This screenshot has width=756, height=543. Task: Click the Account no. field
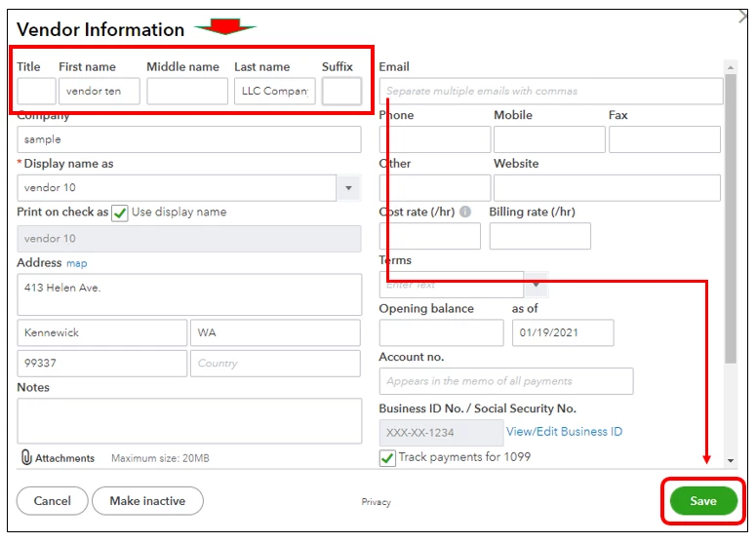click(506, 381)
